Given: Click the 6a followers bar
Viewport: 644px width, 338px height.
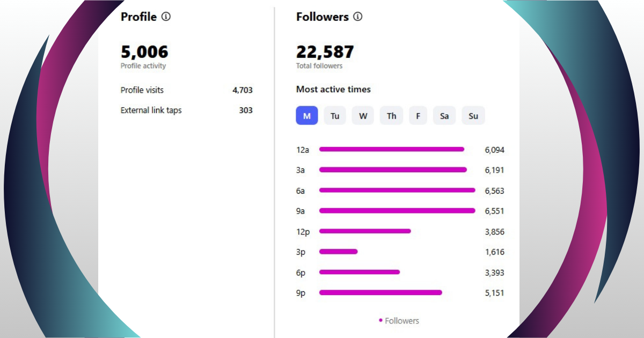Looking at the screenshot, I should tap(397, 190).
